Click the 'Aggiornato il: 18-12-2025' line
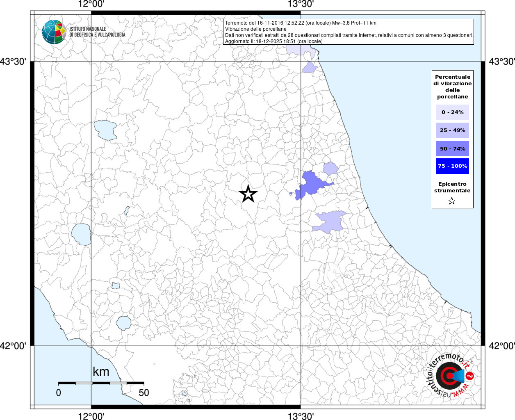The image size is (515, 420). [x=274, y=41]
